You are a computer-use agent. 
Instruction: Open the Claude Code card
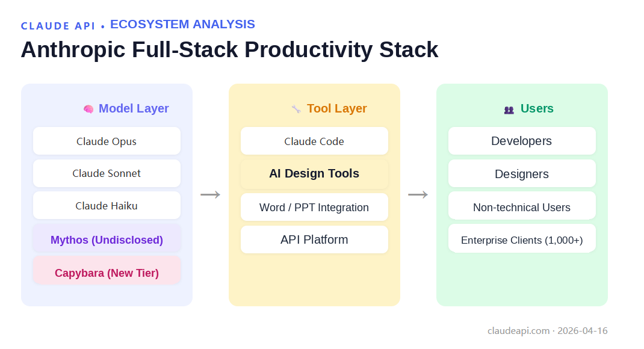click(x=314, y=141)
